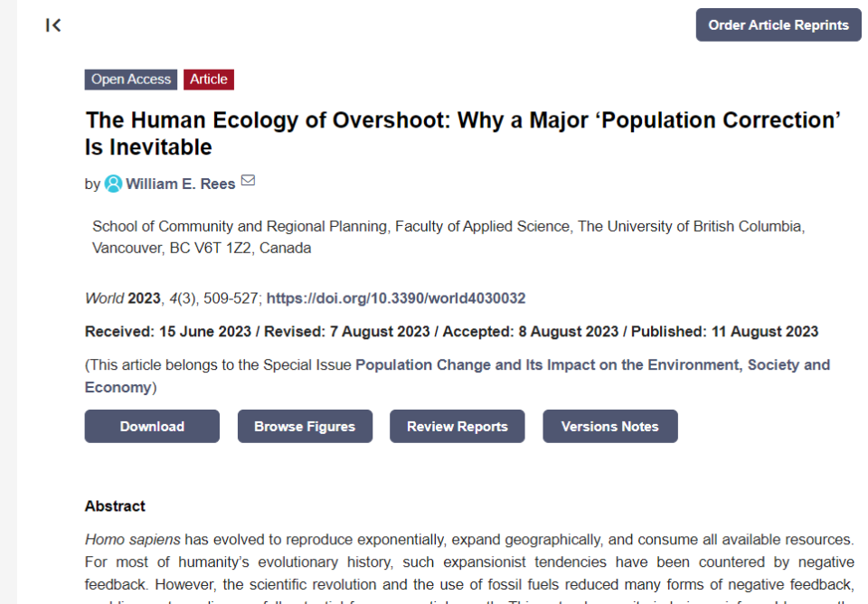Click the 2023 publication year in the citation
Viewport: 868px width, 604px height.
[x=144, y=298]
